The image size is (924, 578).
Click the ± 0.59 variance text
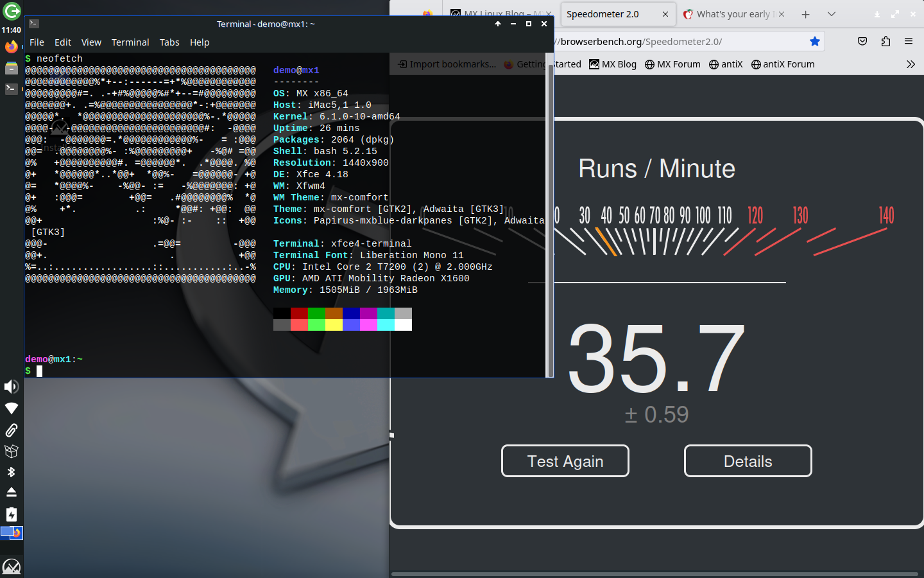tap(656, 414)
